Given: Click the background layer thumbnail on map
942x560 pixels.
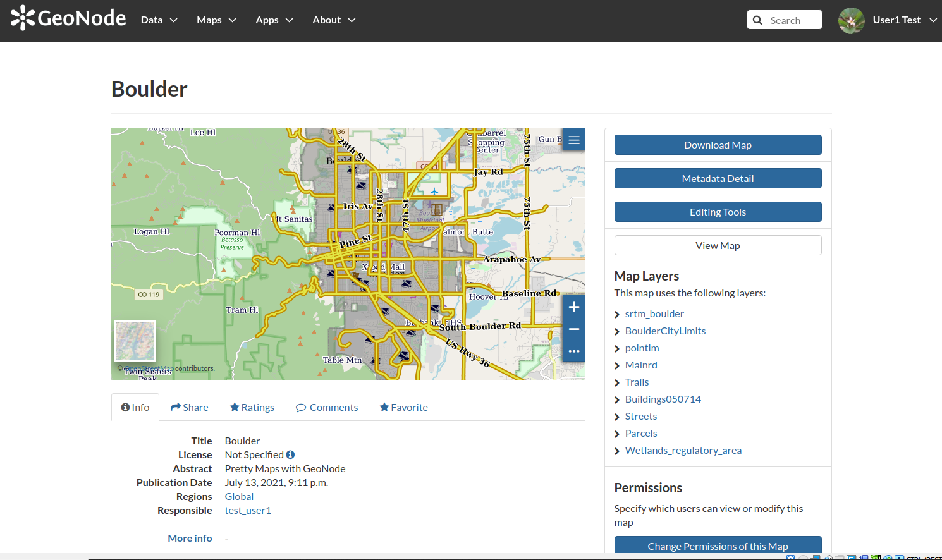Looking at the screenshot, I should tap(135, 341).
